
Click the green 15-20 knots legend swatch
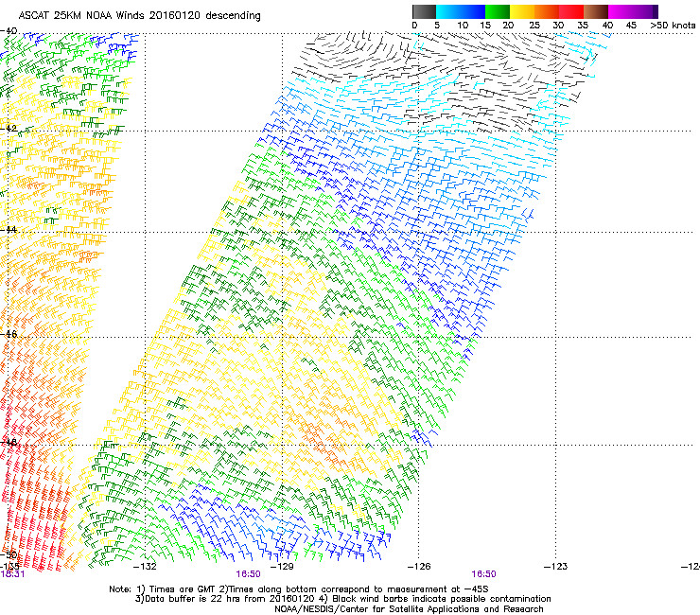[498, 11]
